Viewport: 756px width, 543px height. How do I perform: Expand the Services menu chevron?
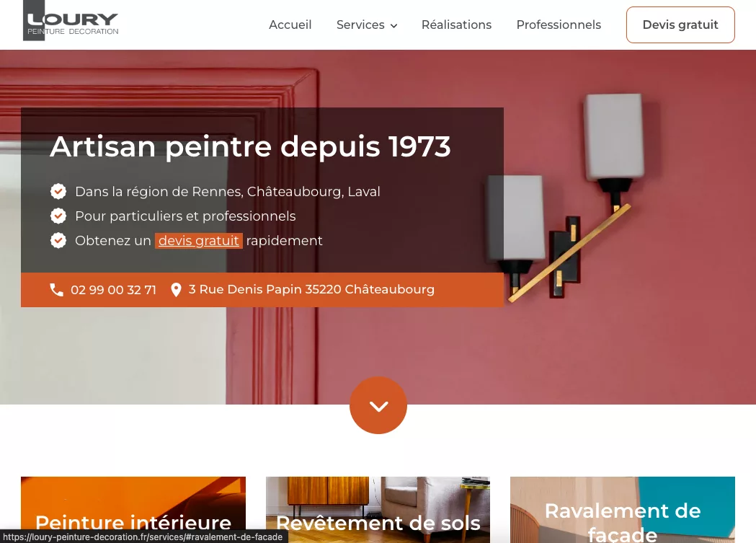point(394,25)
